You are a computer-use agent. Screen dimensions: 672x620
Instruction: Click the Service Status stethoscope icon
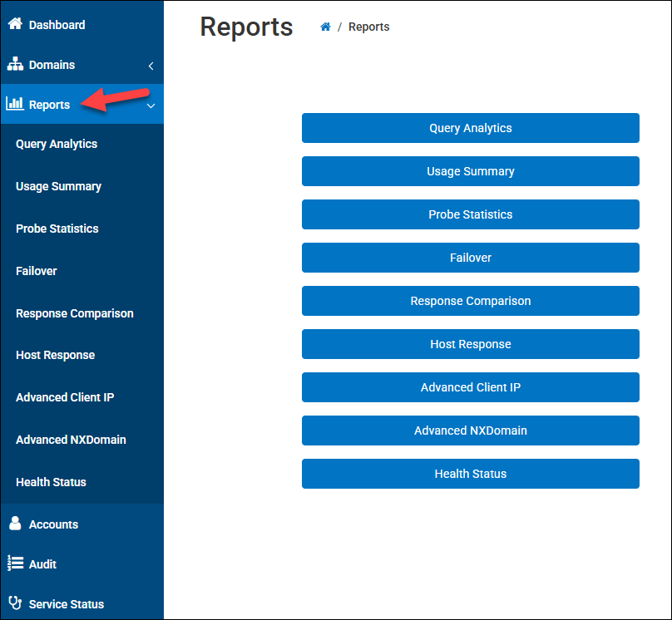pyautogui.click(x=15, y=603)
